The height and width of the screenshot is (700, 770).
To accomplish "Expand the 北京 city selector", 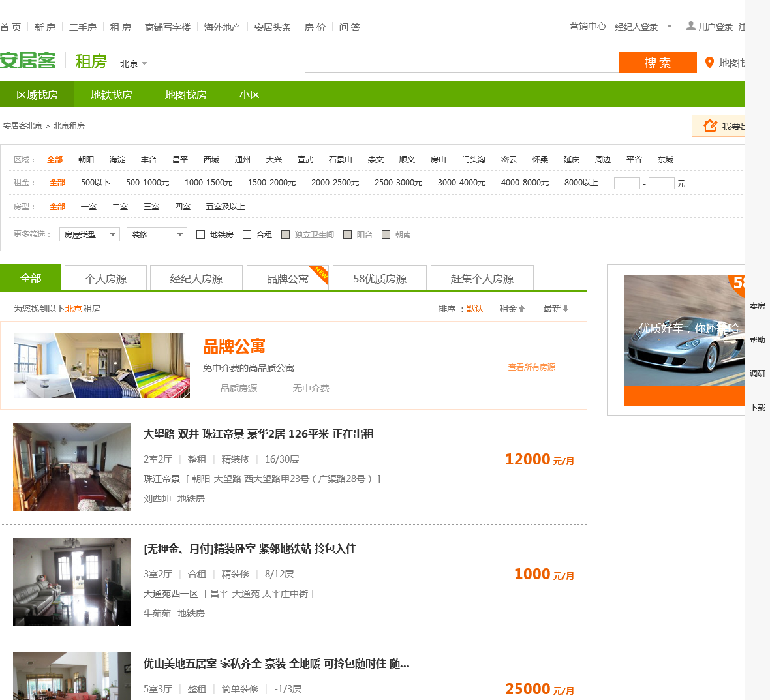I will point(133,64).
